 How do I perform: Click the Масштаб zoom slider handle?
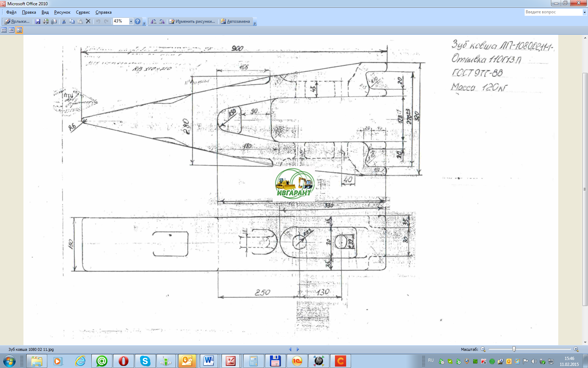514,349
